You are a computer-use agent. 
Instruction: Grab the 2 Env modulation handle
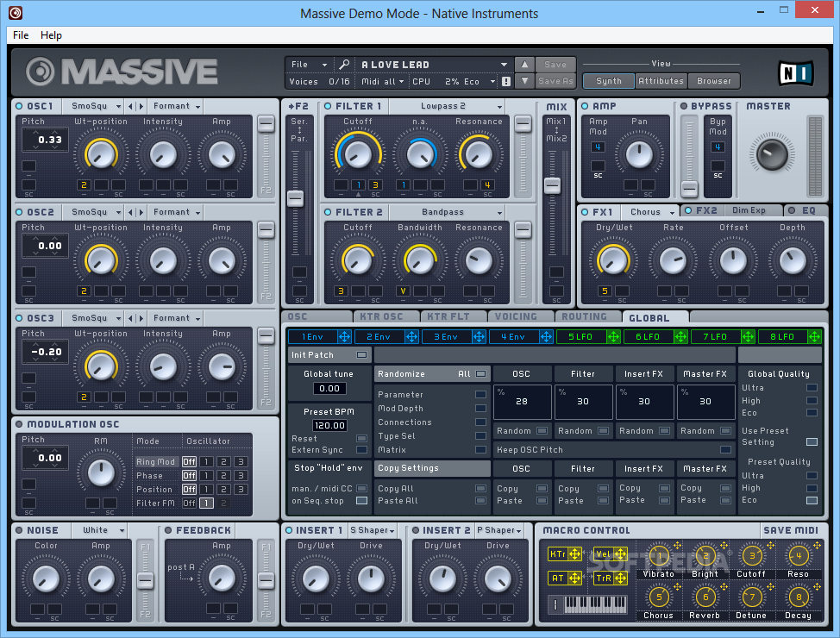(x=411, y=337)
